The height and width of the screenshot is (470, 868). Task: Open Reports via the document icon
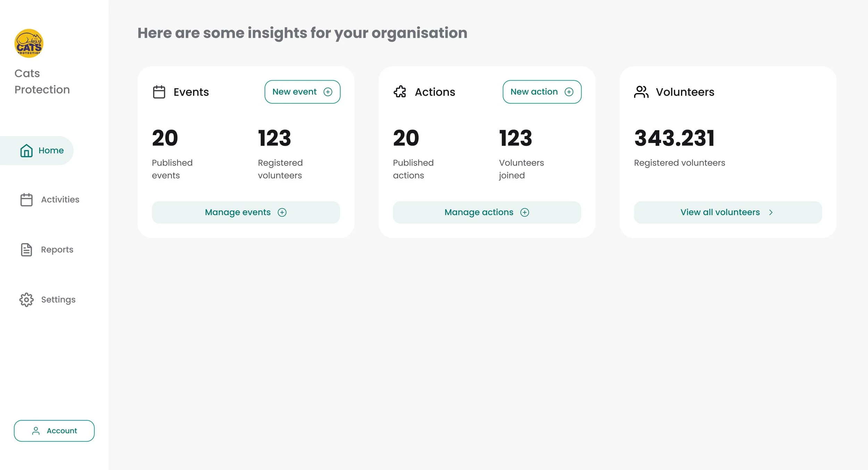tap(26, 250)
